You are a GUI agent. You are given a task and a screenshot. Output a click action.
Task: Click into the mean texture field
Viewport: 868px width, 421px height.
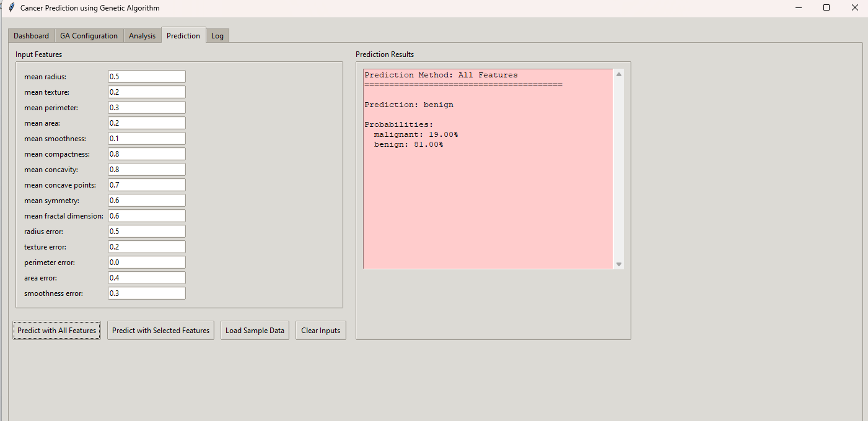[146, 92]
